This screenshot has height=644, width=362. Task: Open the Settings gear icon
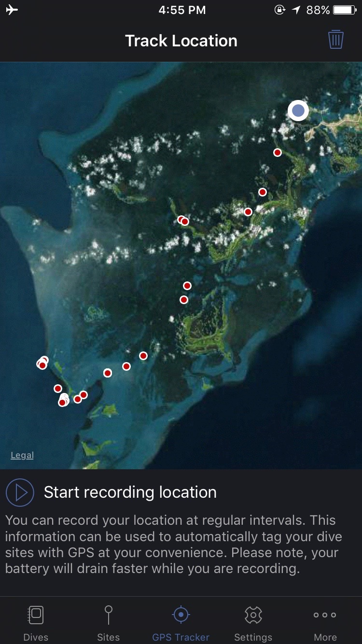[253, 615]
